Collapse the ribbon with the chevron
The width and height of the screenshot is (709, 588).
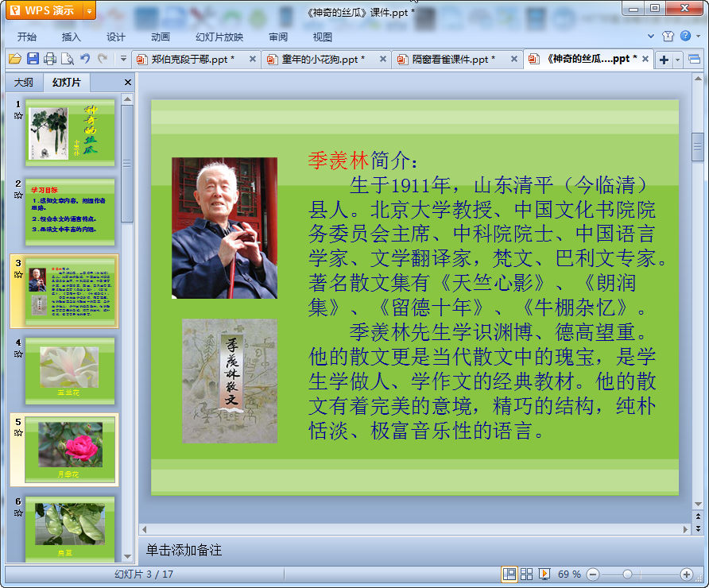[x=651, y=36]
